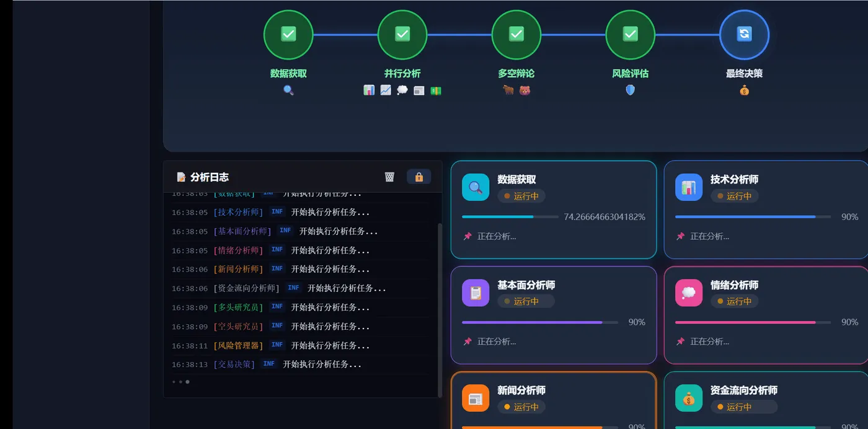
Task: Click the 74.2666466304182% progress value
Action: [604, 217]
